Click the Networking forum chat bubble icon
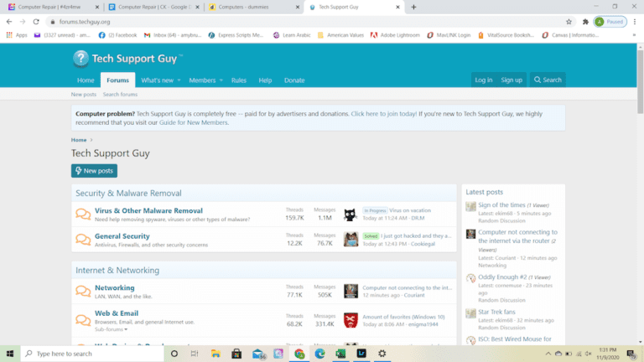 tap(83, 292)
